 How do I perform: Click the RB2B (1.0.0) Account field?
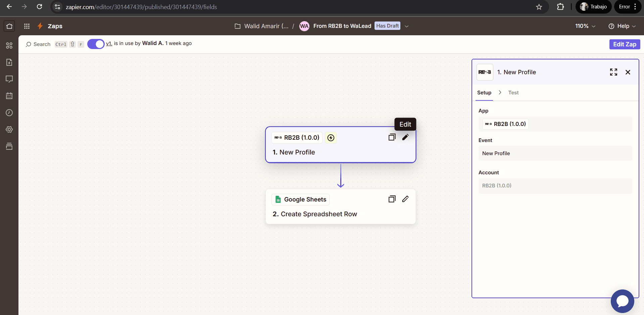point(555,186)
